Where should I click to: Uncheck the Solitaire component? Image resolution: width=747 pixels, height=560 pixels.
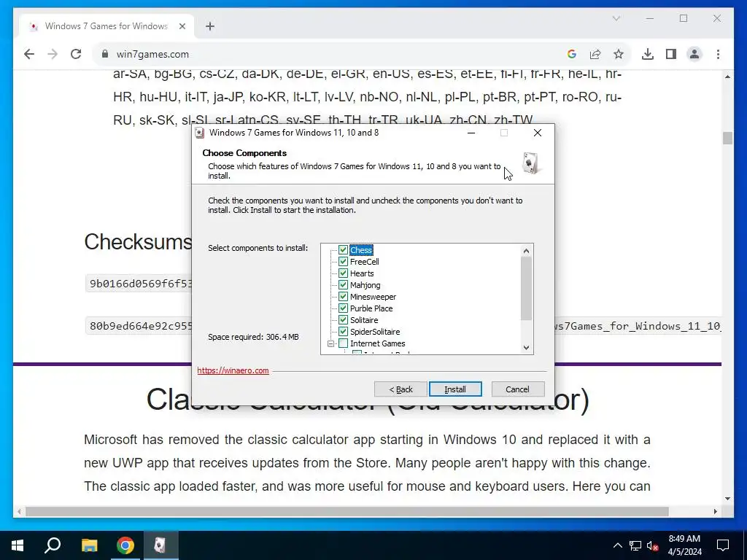click(343, 319)
